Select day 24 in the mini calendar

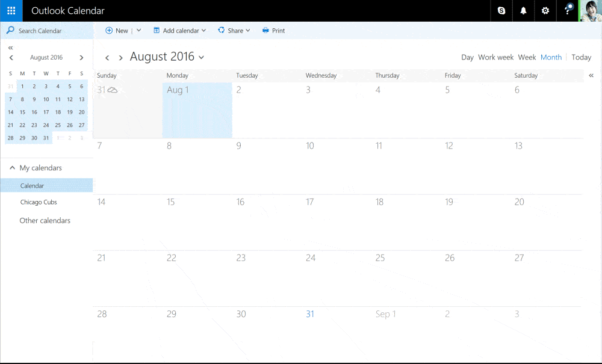coord(46,125)
